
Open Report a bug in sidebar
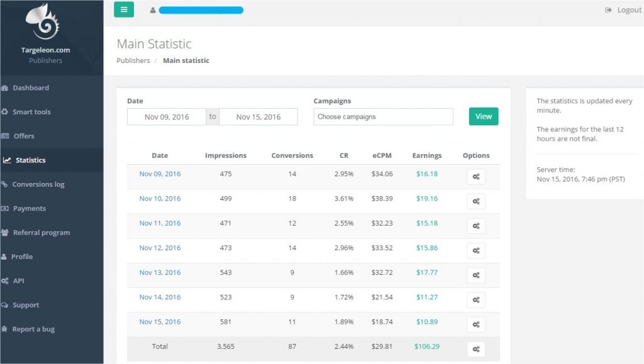click(x=33, y=329)
